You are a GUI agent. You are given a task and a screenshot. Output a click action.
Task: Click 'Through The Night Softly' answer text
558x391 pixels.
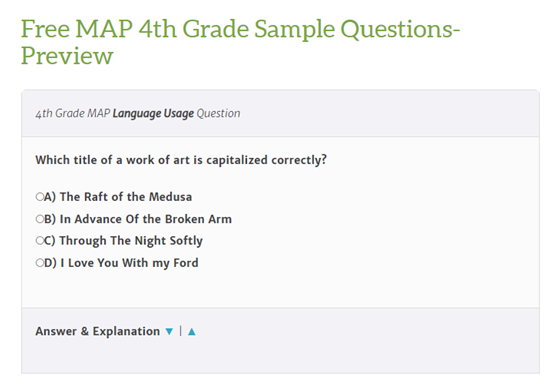tap(131, 241)
